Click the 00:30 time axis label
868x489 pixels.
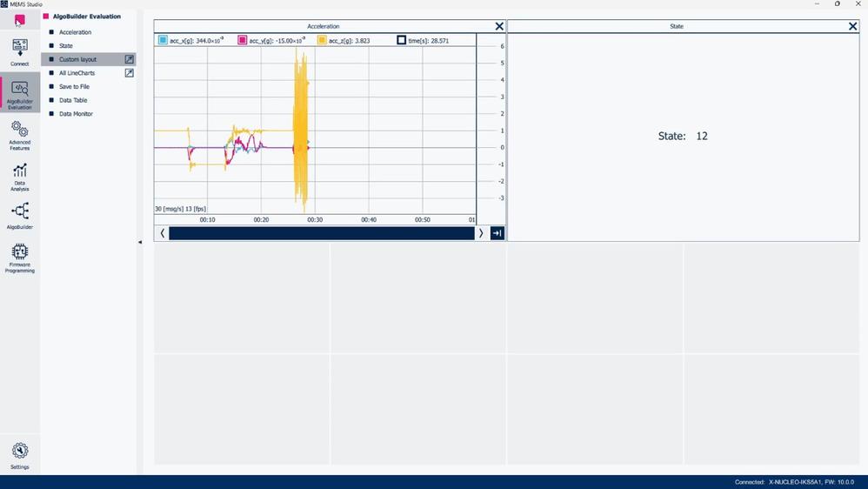coord(315,220)
